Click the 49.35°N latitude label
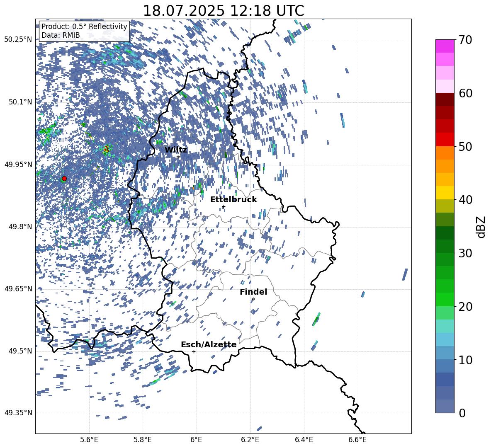Screen dimensions: 491x448 [x=18, y=413]
